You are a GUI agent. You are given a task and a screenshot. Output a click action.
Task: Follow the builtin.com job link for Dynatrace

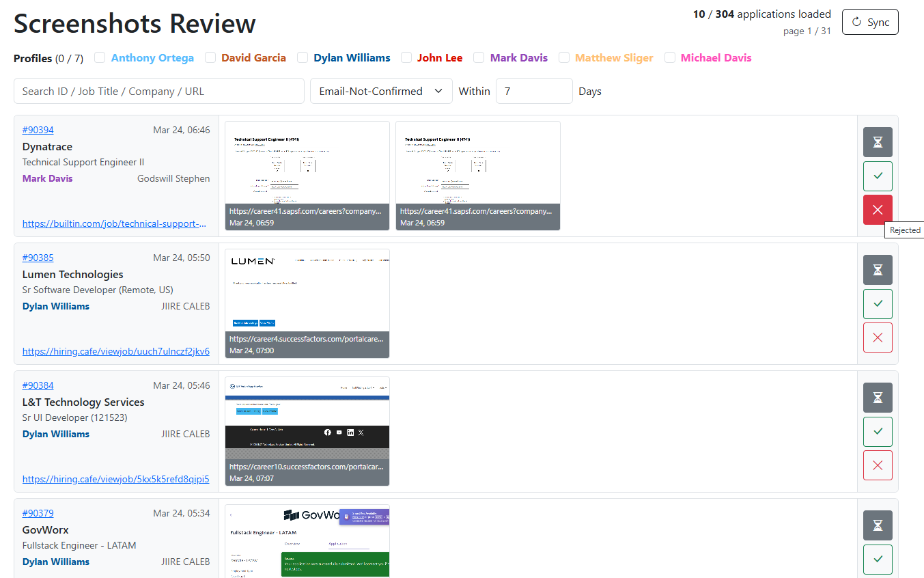tap(114, 223)
